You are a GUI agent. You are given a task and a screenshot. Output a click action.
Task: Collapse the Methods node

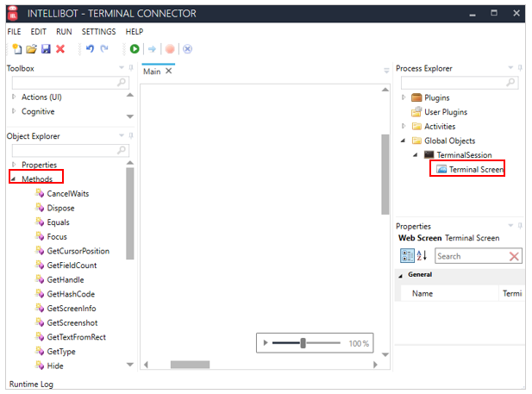pyautogui.click(x=14, y=178)
